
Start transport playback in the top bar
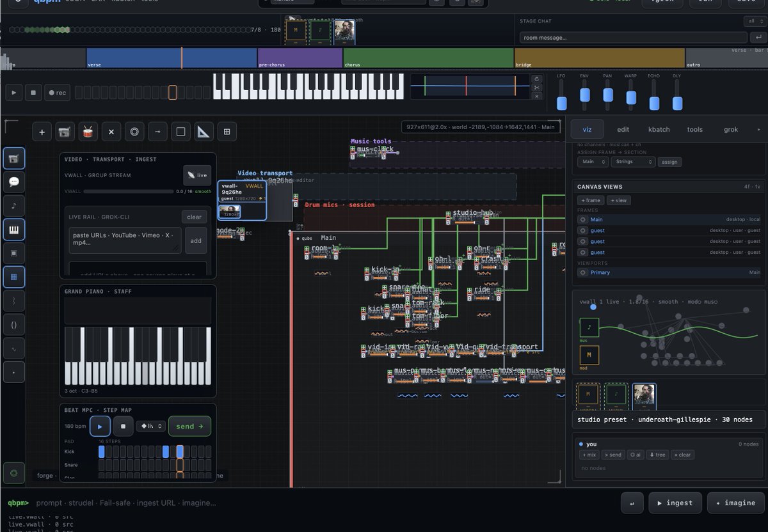click(14, 93)
